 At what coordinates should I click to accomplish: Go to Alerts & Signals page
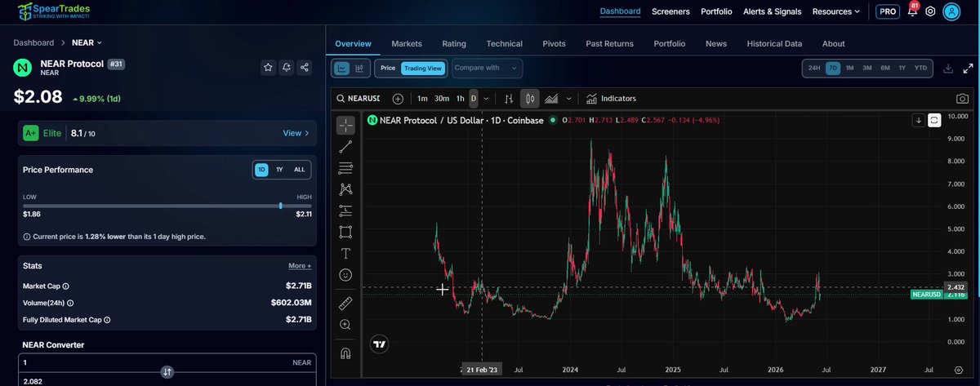(772, 11)
